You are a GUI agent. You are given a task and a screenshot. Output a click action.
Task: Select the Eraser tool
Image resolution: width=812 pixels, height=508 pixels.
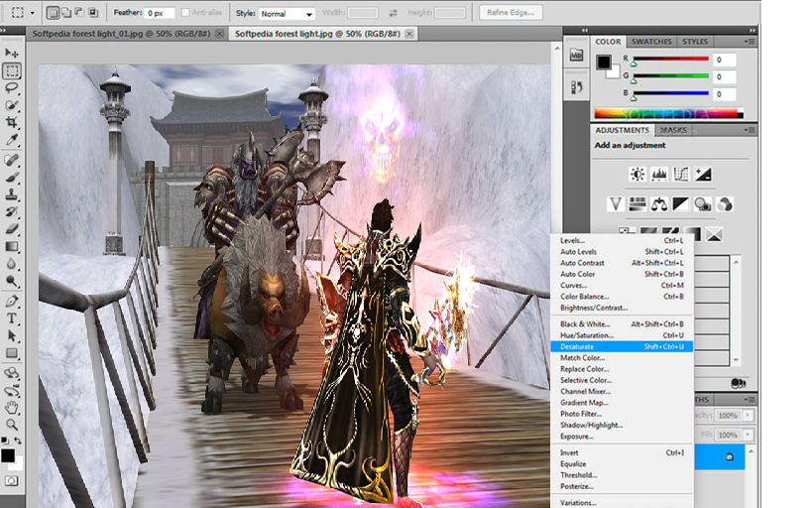(x=11, y=228)
